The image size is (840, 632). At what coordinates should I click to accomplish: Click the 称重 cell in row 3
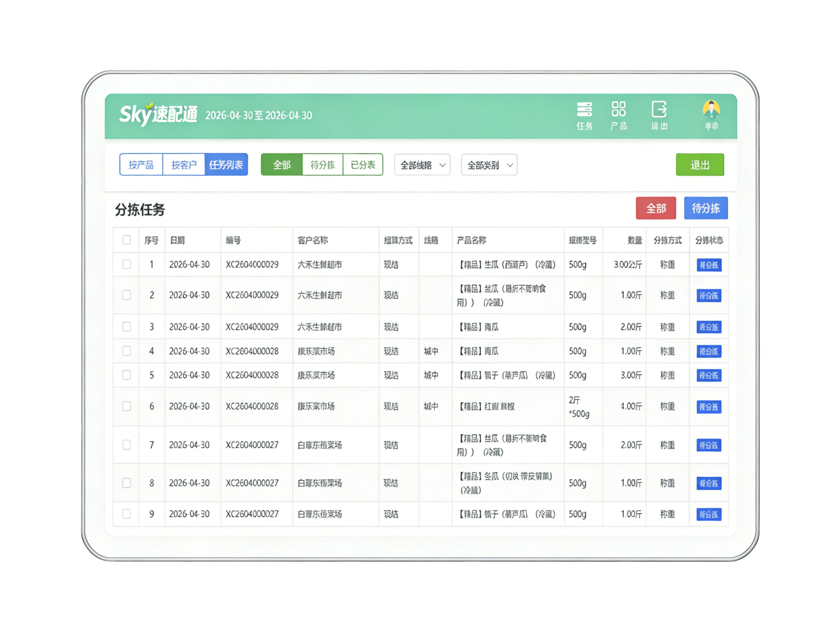(x=667, y=327)
